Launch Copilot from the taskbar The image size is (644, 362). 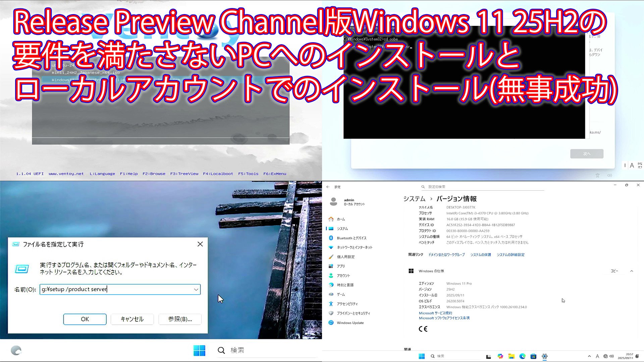500,356
